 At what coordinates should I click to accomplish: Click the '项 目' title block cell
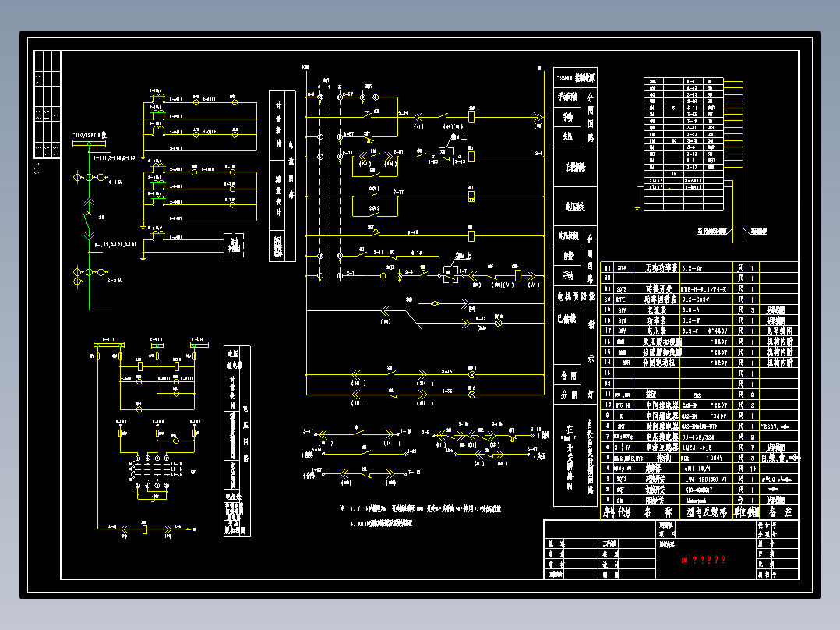666,534
